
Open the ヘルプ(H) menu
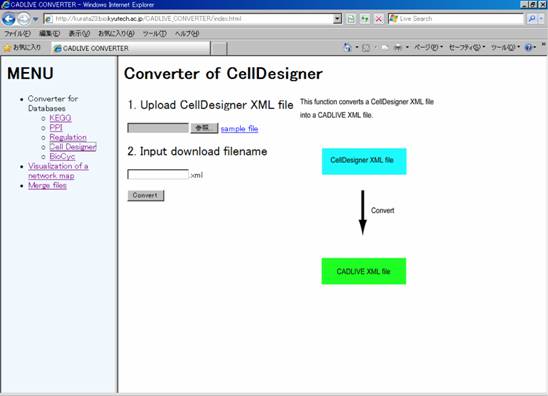[x=187, y=34]
